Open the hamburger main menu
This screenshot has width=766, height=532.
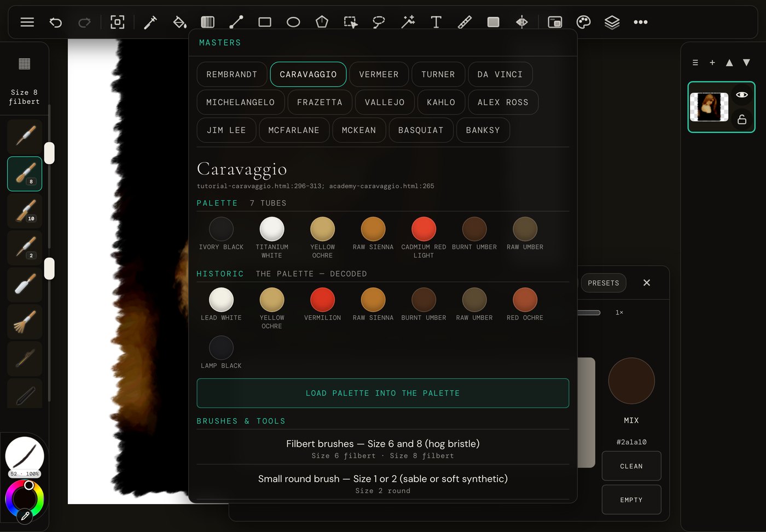pyautogui.click(x=27, y=22)
